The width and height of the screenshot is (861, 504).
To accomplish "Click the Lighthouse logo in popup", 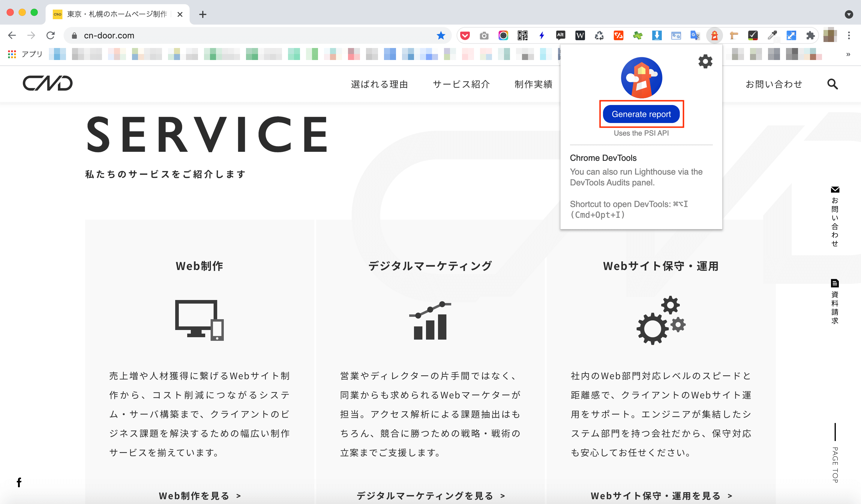I will pos(641,78).
